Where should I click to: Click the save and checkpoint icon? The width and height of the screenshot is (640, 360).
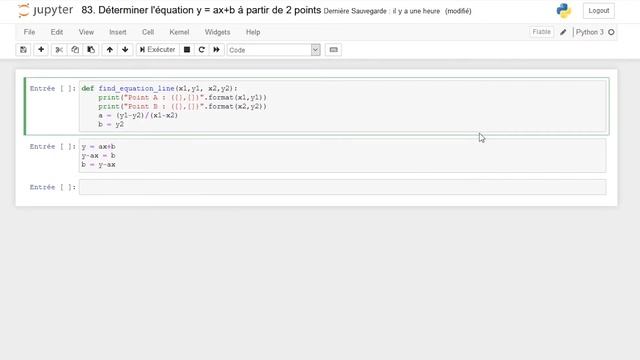23,50
